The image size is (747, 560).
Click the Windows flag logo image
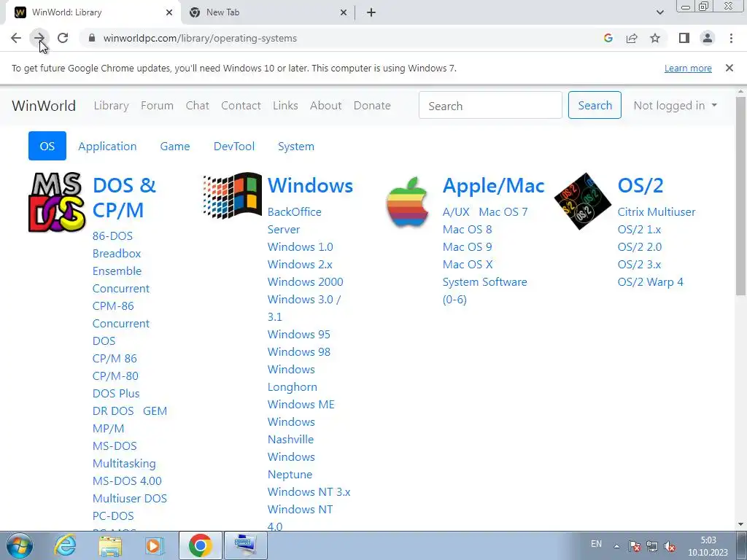tap(233, 195)
